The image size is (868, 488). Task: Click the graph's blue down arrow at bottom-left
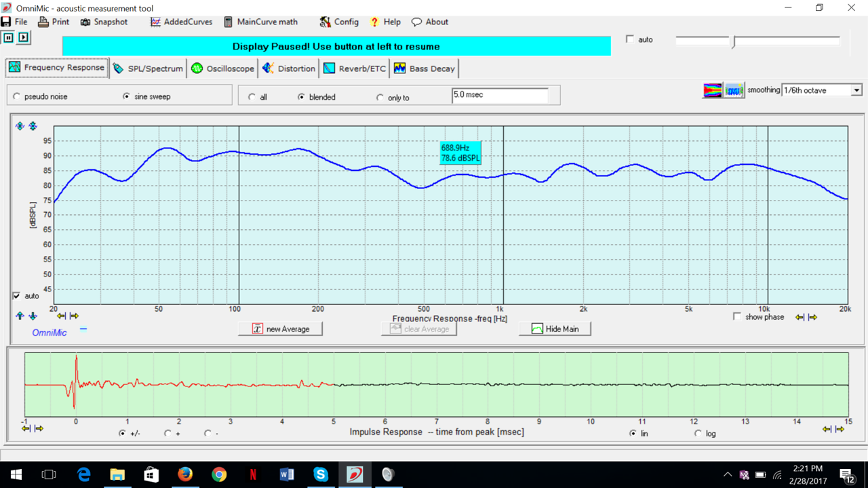pos(33,316)
